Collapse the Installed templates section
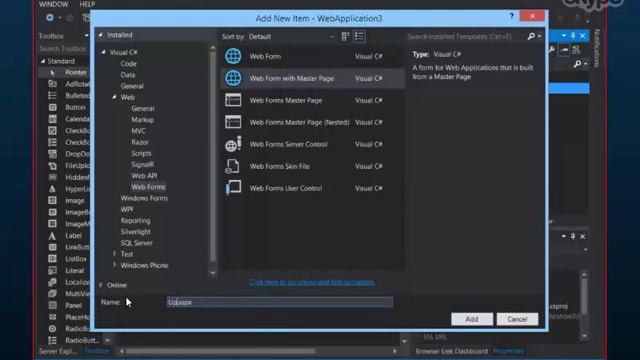This screenshot has width=640, height=360. [100, 35]
